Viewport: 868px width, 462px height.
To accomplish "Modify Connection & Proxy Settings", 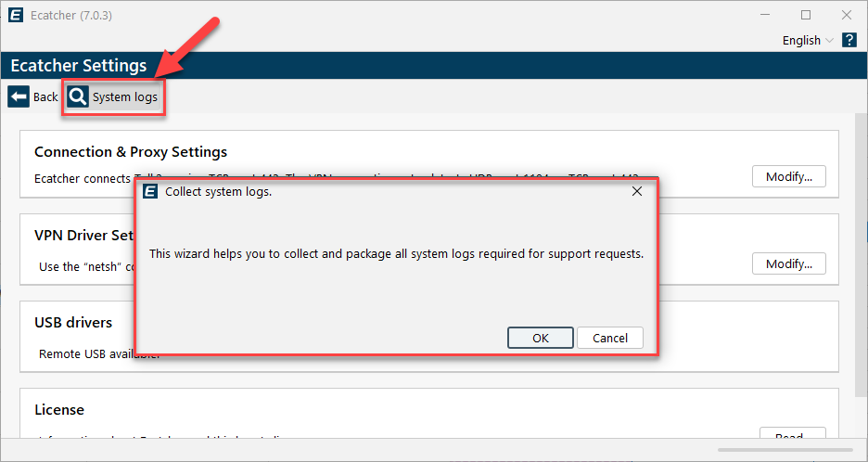I will pos(789,176).
